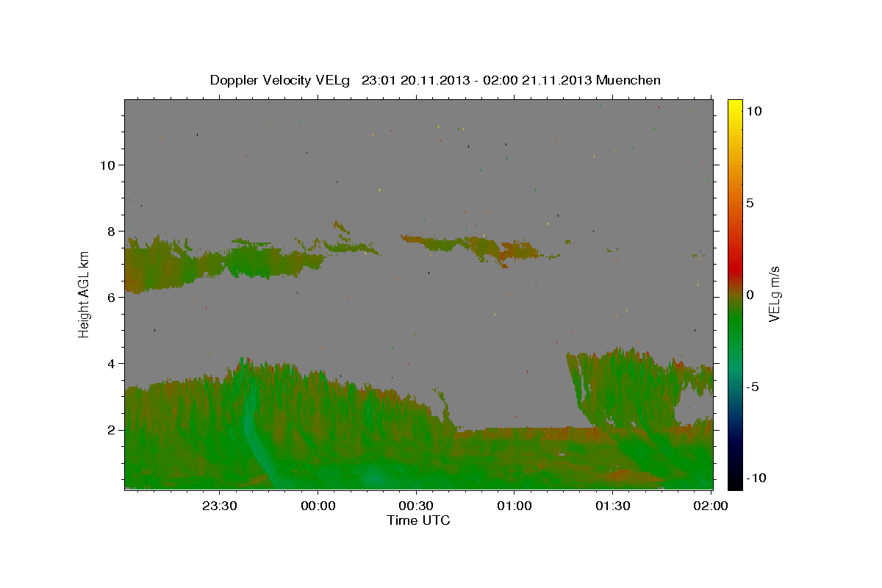Click the height tick label '10'
882x588 pixels.
tap(107, 165)
